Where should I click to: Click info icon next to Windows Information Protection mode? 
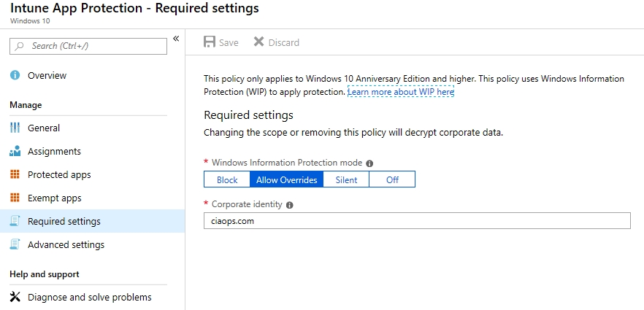click(x=369, y=163)
